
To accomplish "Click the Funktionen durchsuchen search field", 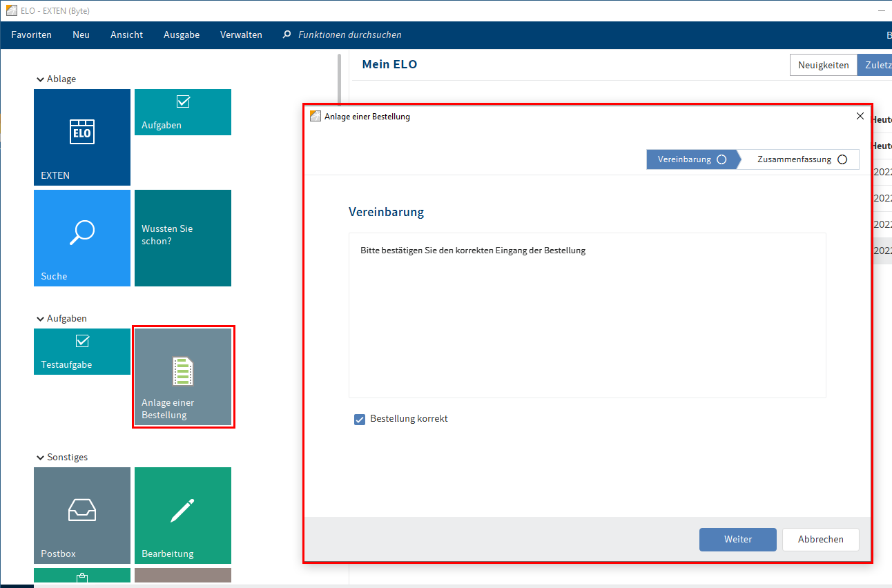I will point(349,35).
